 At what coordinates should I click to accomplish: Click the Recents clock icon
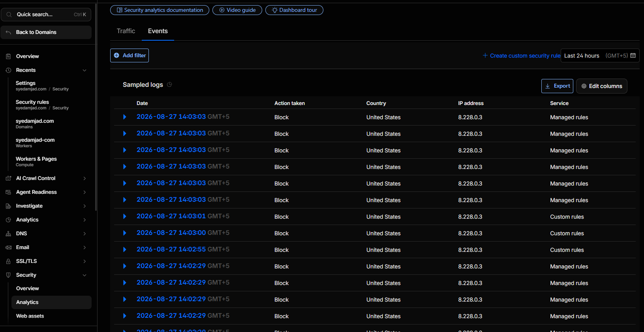pyautogui.click(x=8, y=70)
